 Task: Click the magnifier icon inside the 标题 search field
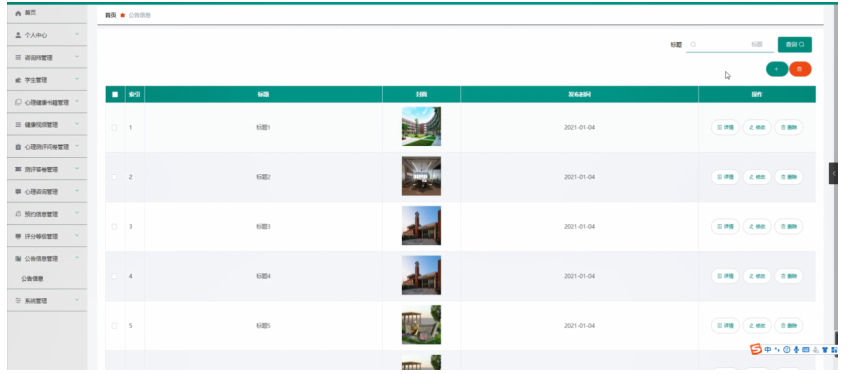tap(693, 45)
